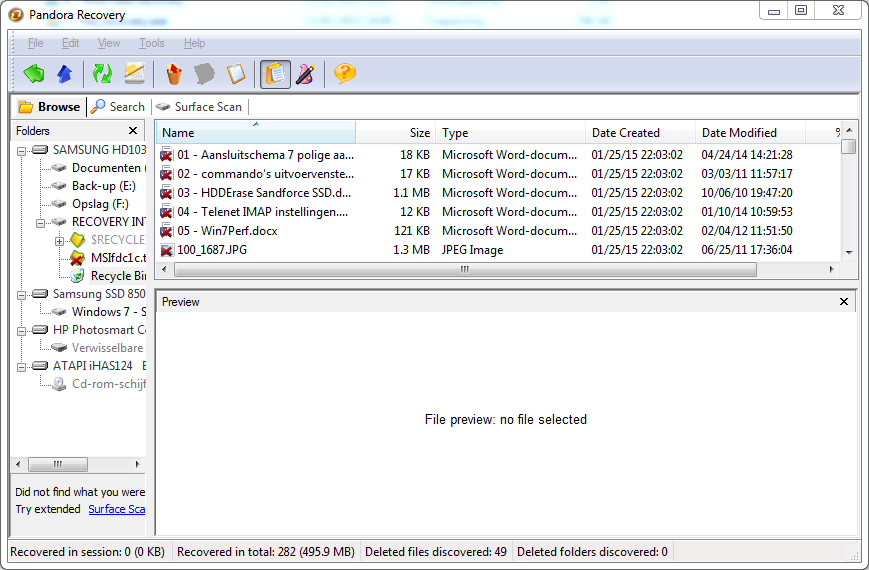The image size is (869, 570).
Task: Click deleted Word icon of 05 - Win7Perf.docx
Action: (166, 231)
